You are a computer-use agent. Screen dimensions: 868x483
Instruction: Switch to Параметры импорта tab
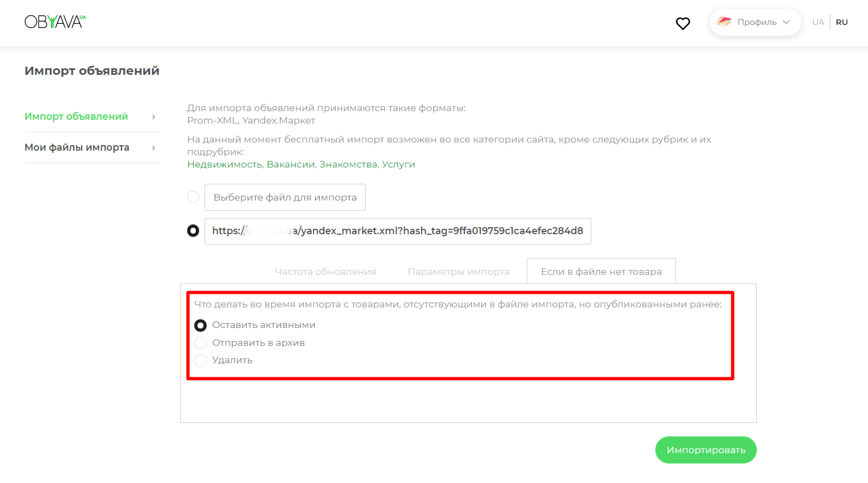coord(458,272)
